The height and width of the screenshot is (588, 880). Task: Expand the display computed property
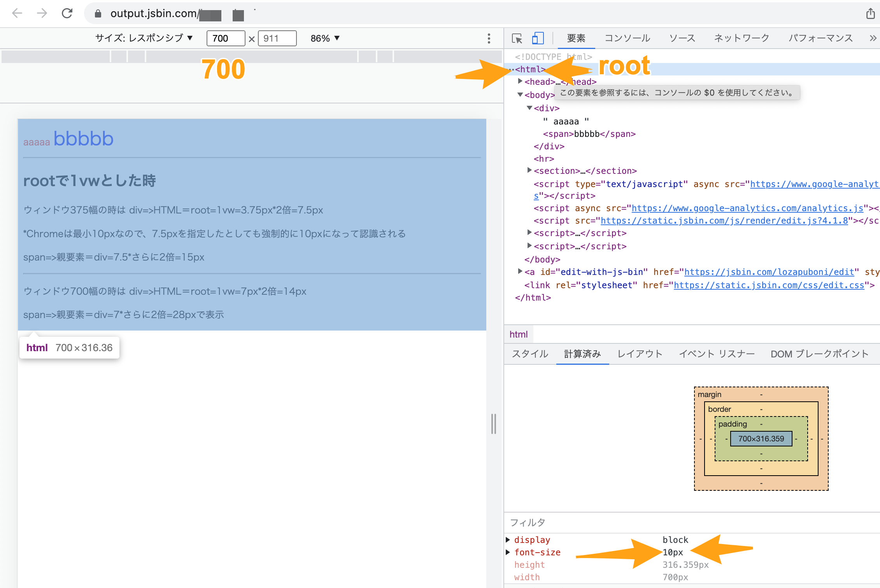(x=508, y=540)
